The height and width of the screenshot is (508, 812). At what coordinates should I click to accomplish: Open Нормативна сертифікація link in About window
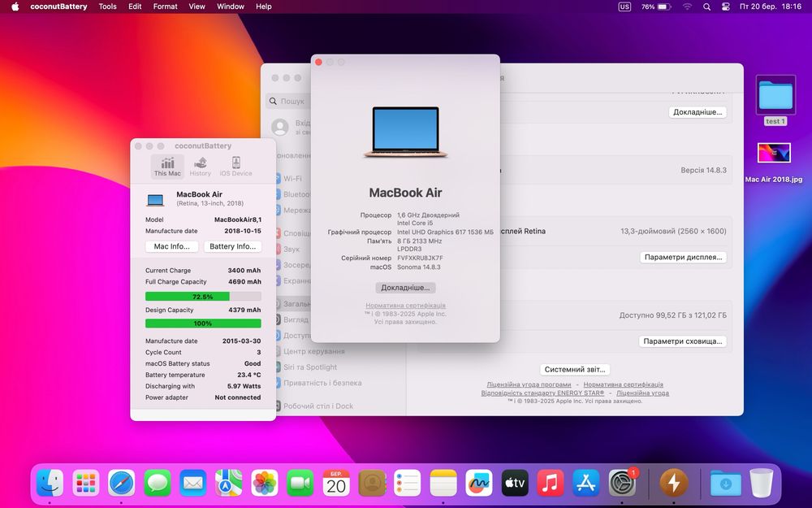pos(405,306)
